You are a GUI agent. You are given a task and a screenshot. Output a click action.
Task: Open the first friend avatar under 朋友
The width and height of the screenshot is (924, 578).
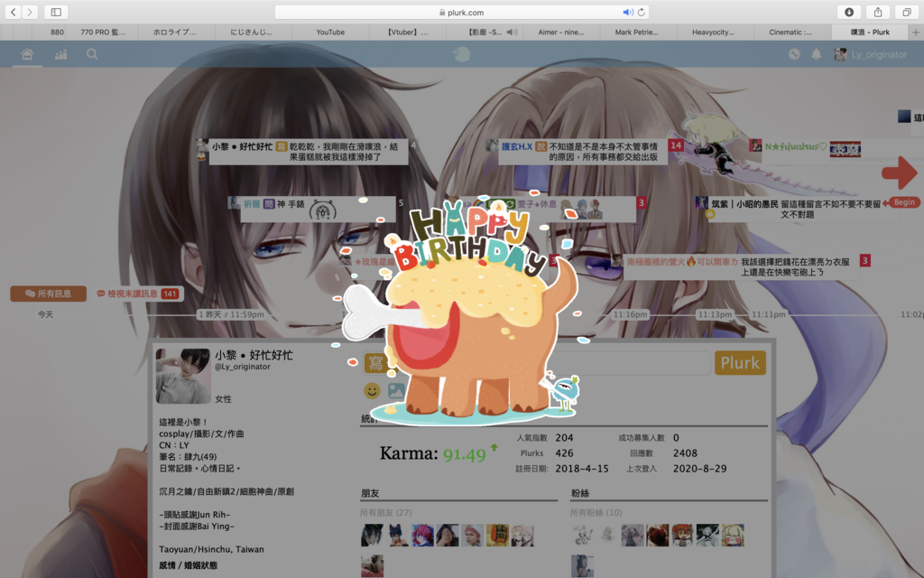372,535
